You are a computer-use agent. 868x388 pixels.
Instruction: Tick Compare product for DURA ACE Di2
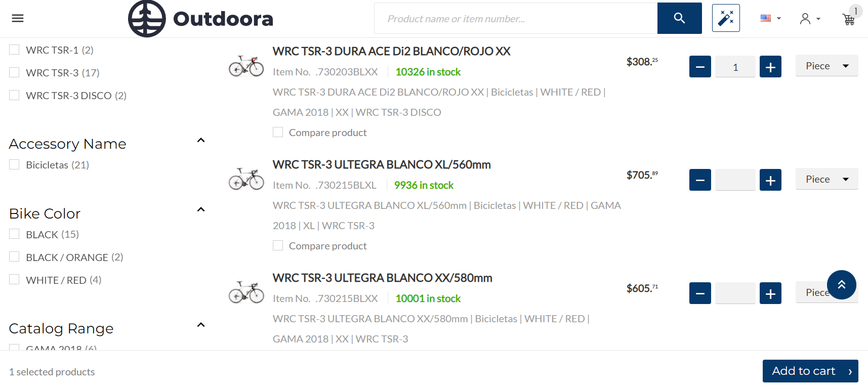point(278,132)
